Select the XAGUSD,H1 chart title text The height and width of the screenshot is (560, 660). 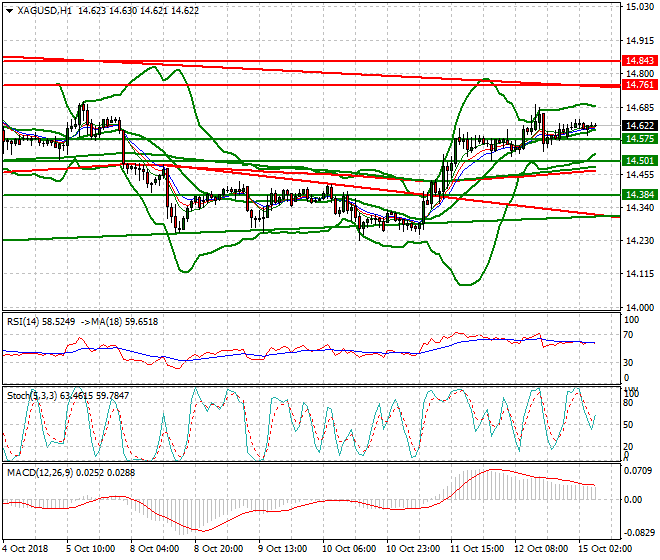44,11
